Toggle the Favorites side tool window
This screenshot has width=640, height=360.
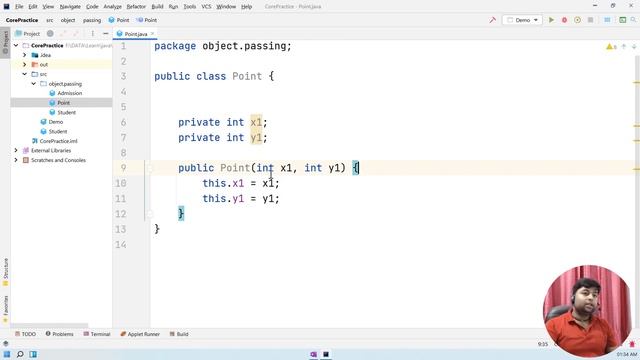pyautogui.click(x=5, y=309)
